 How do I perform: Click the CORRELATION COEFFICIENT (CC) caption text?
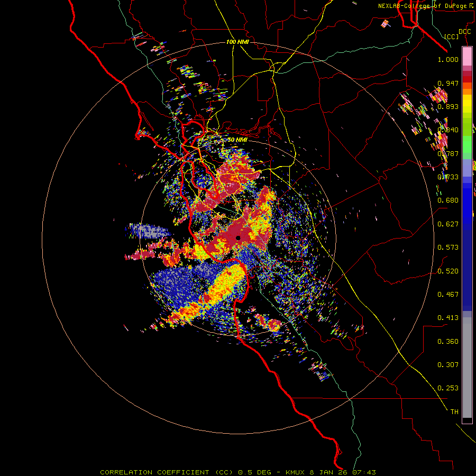click(x=167, y=472)
